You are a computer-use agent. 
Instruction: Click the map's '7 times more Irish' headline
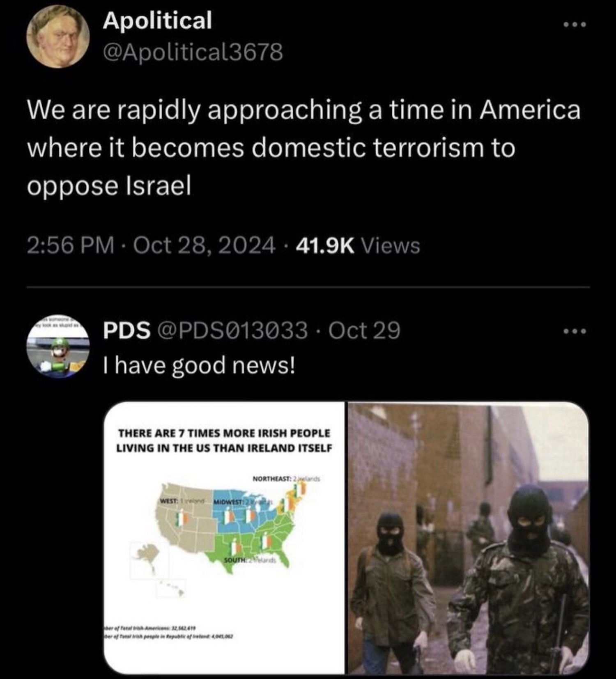click(224, 440)
